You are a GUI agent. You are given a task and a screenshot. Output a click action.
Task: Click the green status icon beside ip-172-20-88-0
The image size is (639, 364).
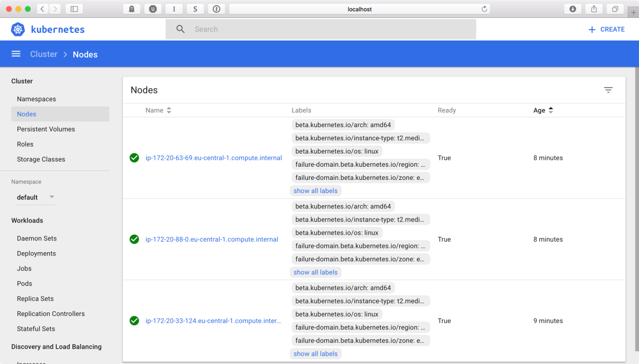pyautogui.click(x=134, y=239)
